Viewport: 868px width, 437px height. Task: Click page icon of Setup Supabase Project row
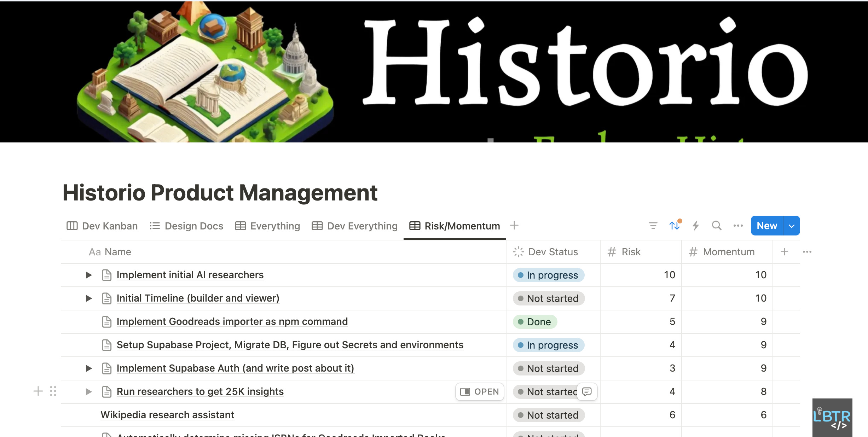[x=106, y=345]
